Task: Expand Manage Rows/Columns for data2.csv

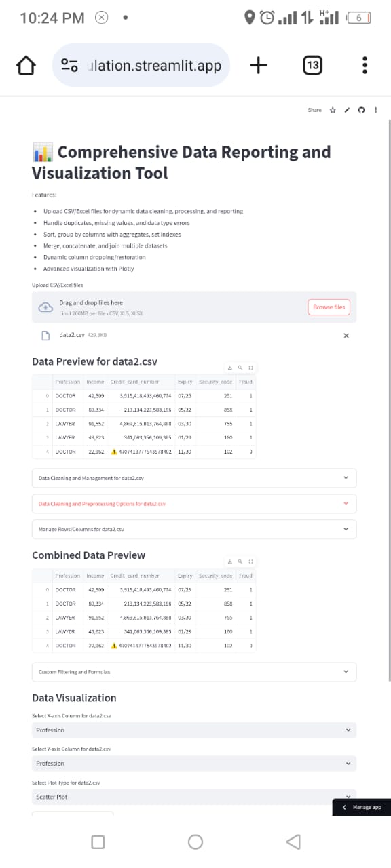Action: [194, 529]
